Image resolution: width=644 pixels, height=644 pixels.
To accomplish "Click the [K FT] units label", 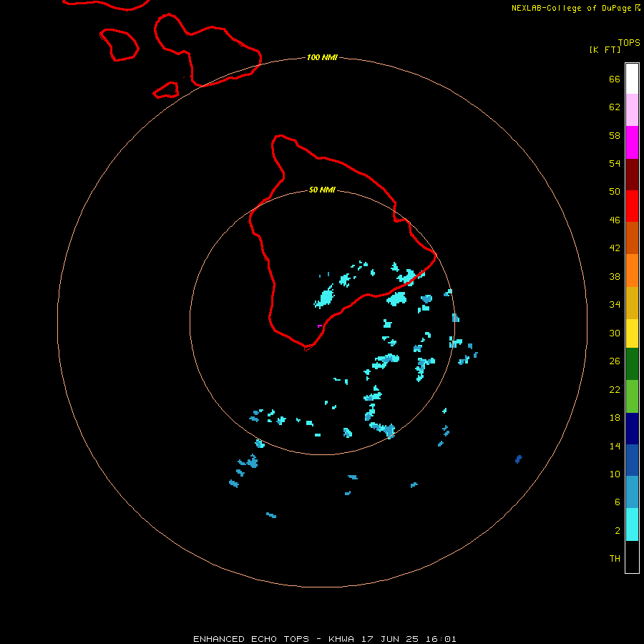I will click(605, 49).
